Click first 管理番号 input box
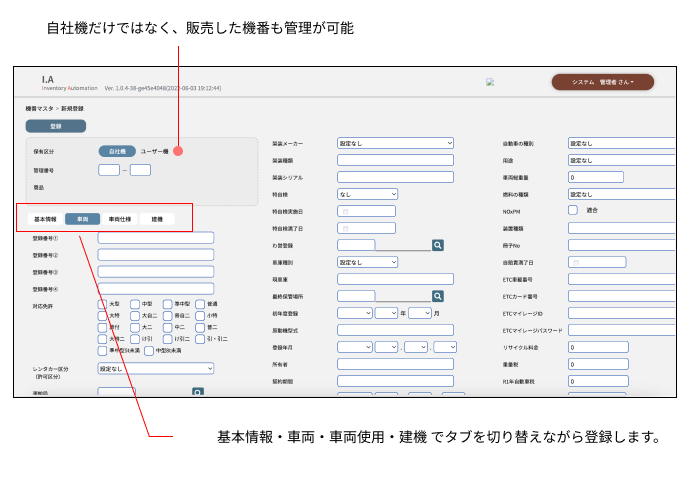 click(109, 170)
